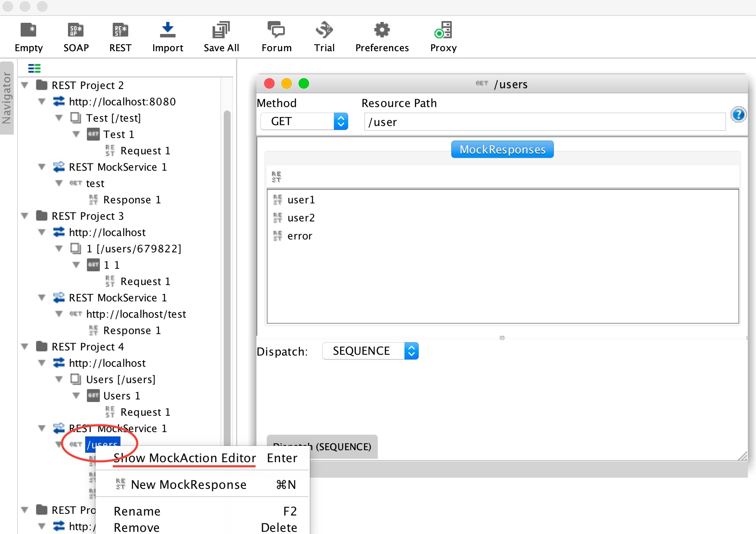Create a new SOAP project
This screenshot has width=756, height=534.
pos(76,37)
